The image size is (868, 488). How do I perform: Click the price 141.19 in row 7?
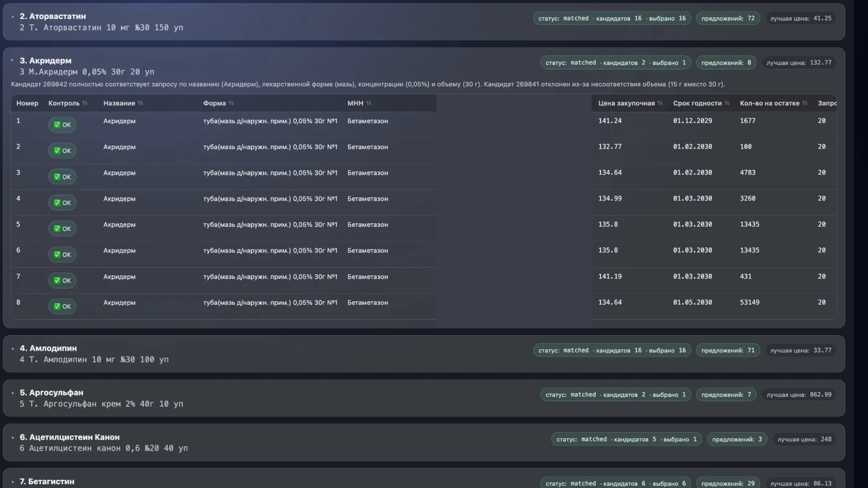coord(610,277)
